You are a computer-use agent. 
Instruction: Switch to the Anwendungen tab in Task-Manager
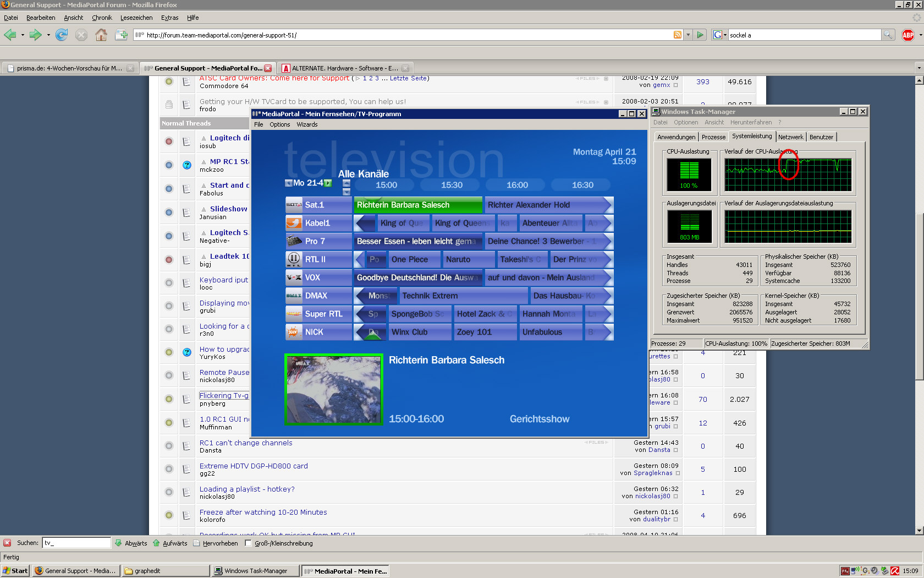(x=676, y=137)
